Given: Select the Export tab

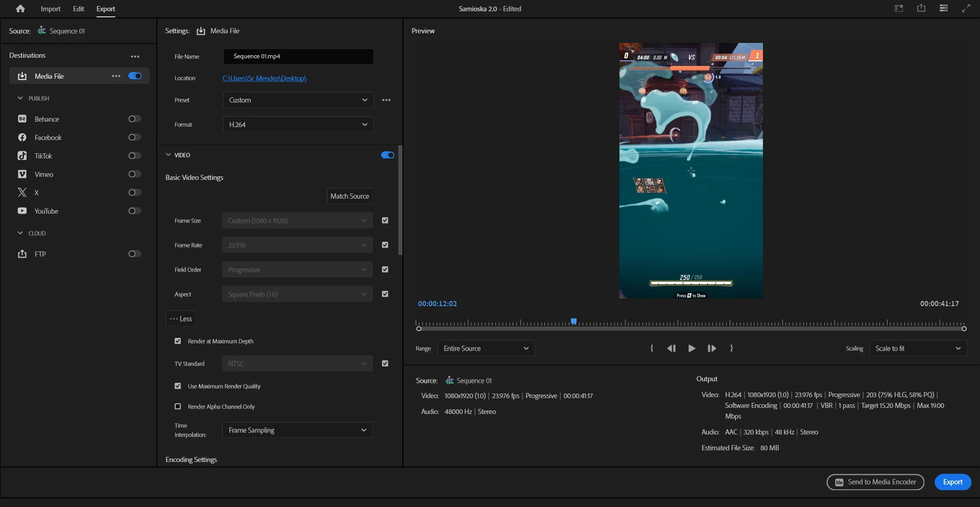Looking at the screenshot, I should 106,9.
